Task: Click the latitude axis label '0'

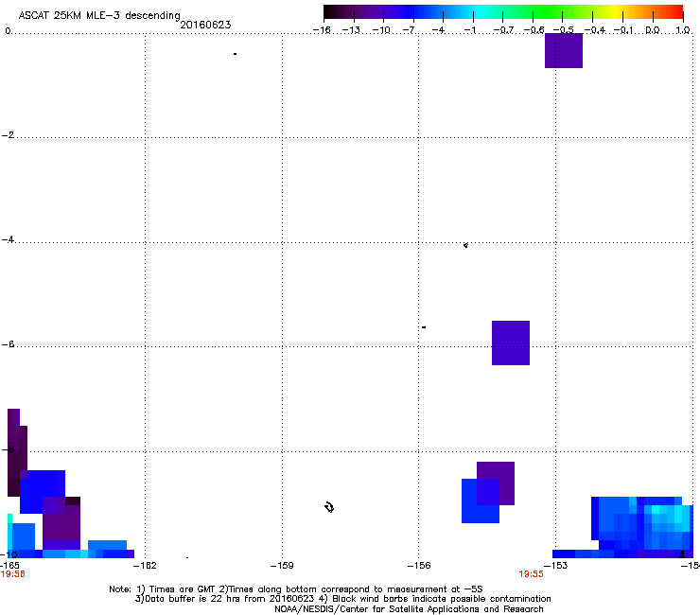Action: [8, 31]
